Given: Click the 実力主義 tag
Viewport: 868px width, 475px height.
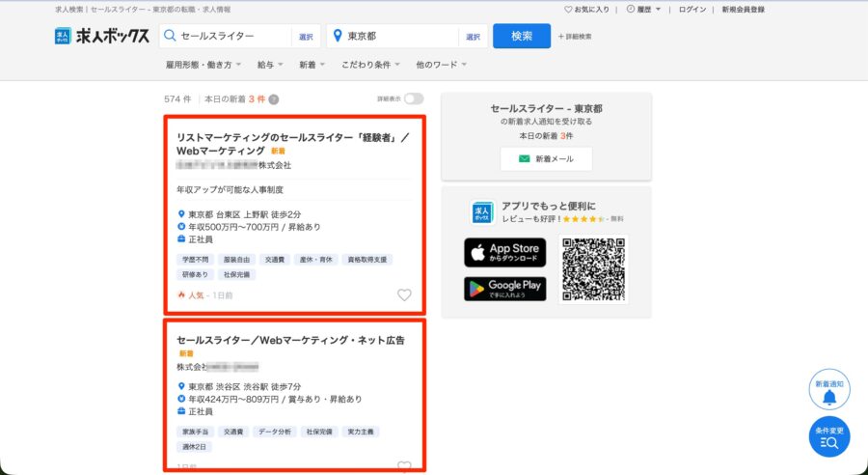Looking at the screenshot, I should click(x=361, y=432).
